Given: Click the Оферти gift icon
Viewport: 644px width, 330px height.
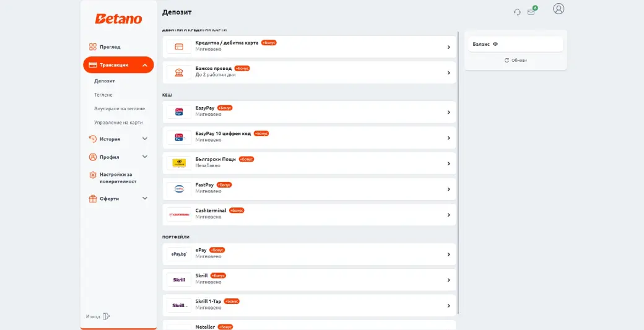Looking at the screenshot, I should click(x=93, y=199).
